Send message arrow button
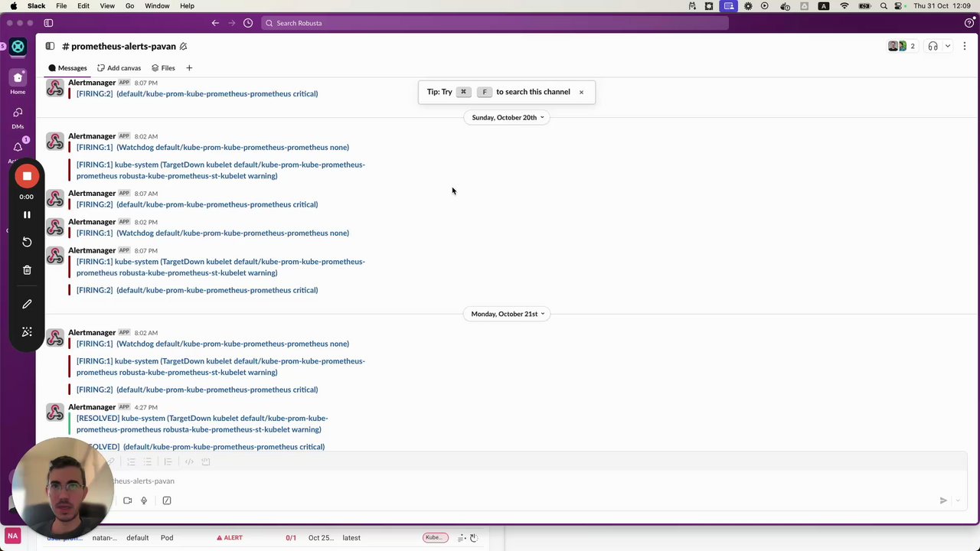980x551 pixels. (x=943, y=500)
